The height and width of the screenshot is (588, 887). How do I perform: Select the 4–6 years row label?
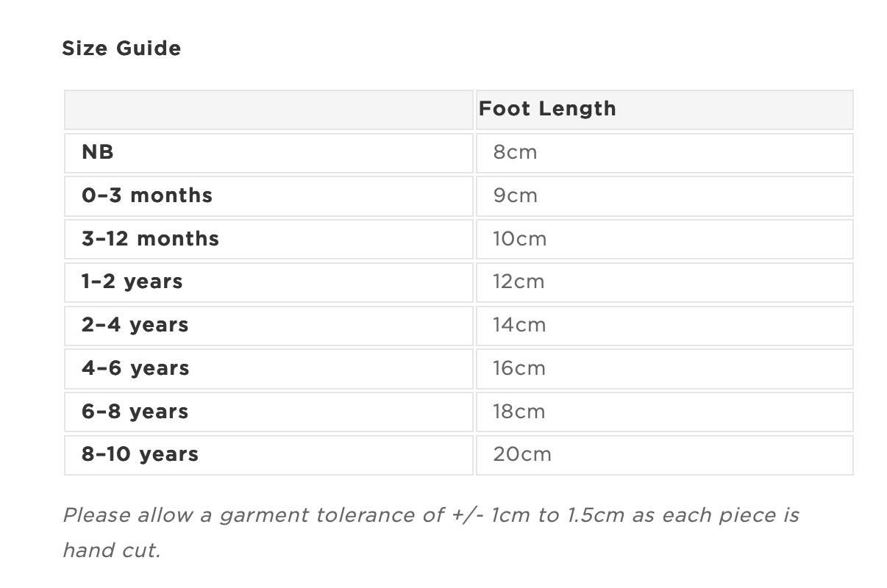click(135, 368)
